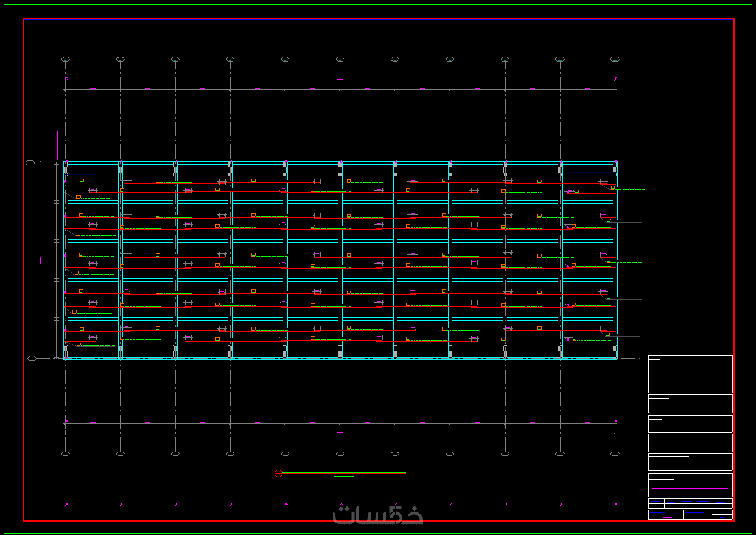The height and width of the screenshot is (535, 756).
Task: Select the red sheet border along the top
Action: (378, 19)
